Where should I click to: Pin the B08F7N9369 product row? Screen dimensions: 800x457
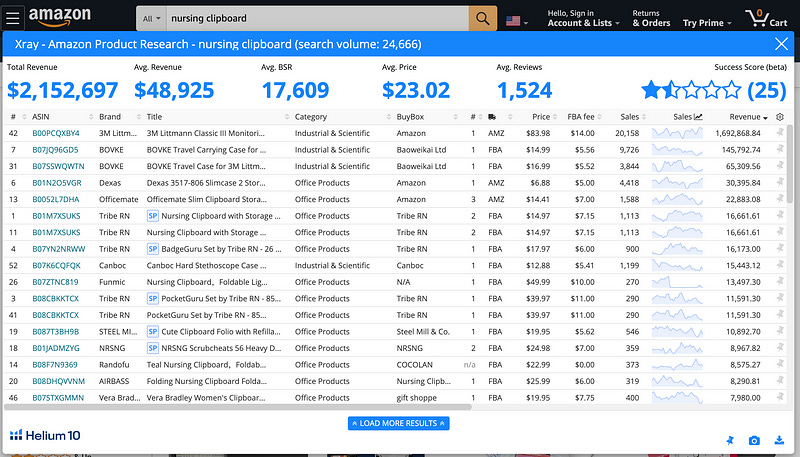coord(780,364)
